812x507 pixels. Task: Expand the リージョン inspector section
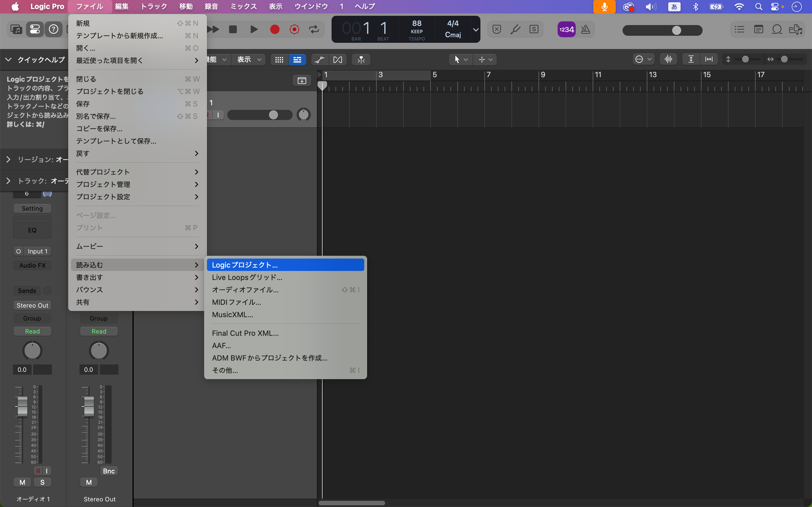(8, 160)
